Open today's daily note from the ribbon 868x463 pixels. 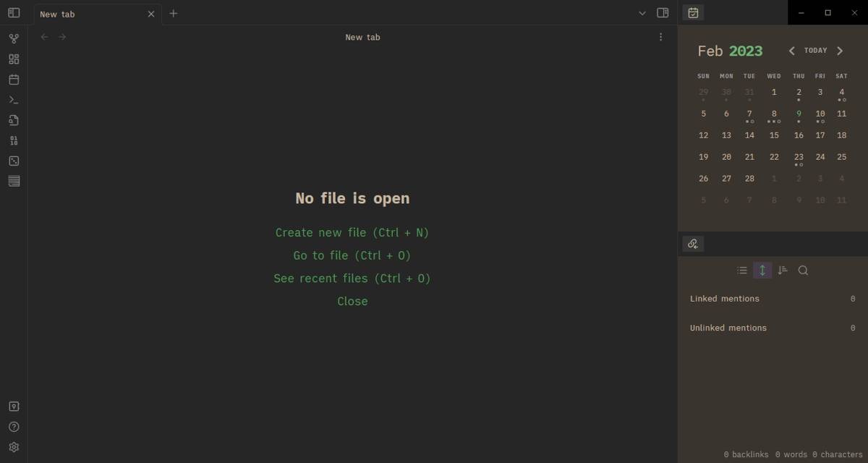[x=14, y=79]
